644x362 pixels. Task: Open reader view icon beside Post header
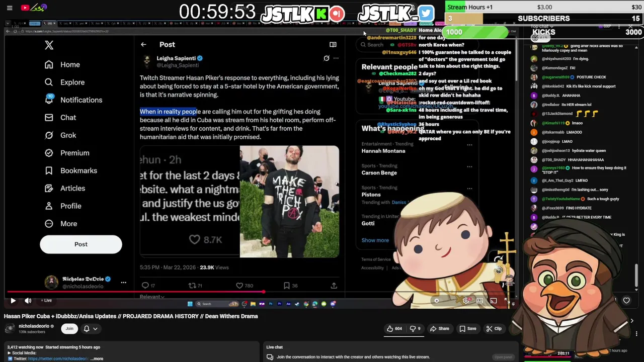click(x=333, y=45)
